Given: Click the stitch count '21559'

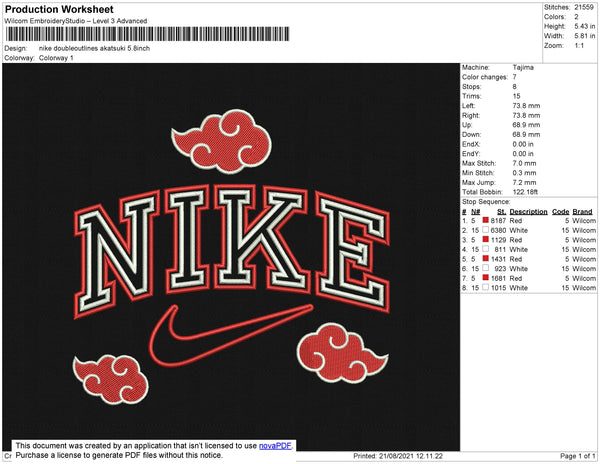Looking at the screenshot, I should pyautogui.click(x=584, y=7).
